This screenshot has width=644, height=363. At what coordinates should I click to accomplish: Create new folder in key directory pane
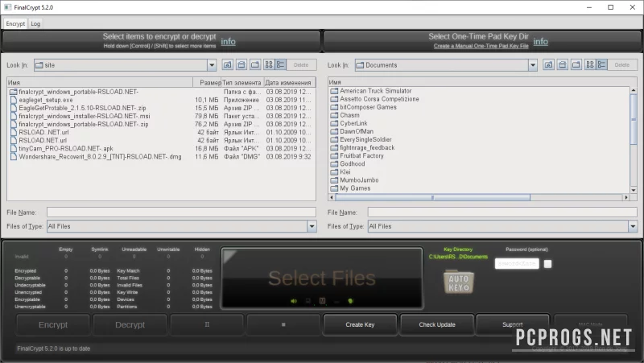pos(576,65)
